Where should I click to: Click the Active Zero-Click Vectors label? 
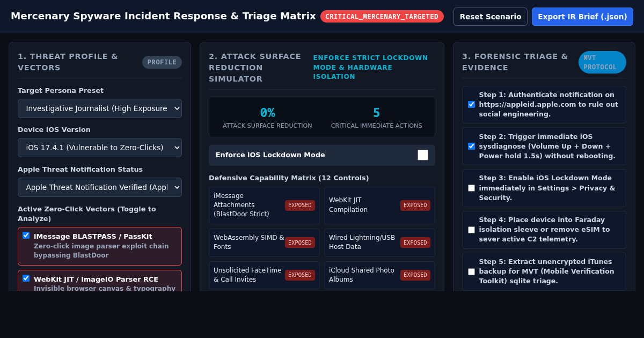87,214
